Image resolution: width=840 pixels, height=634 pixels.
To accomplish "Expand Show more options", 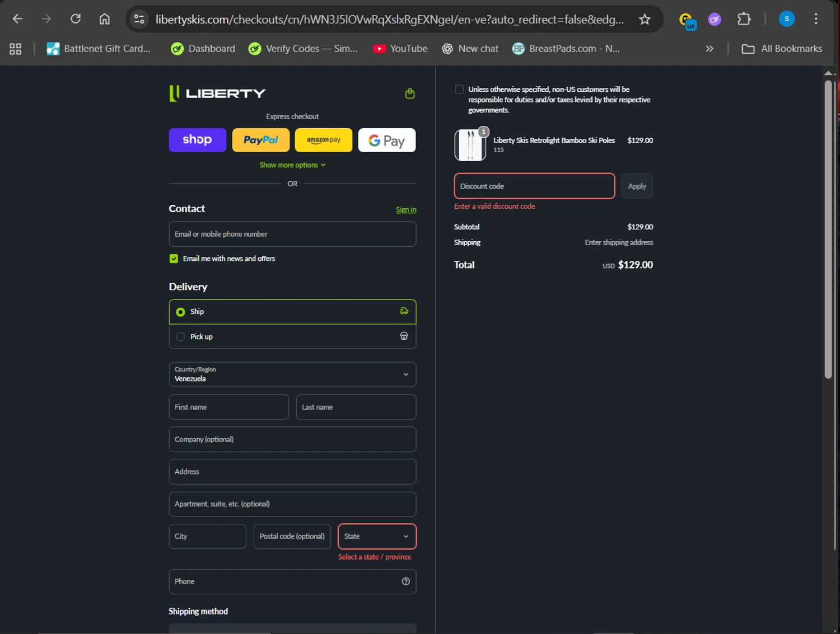I will (292, 165).
